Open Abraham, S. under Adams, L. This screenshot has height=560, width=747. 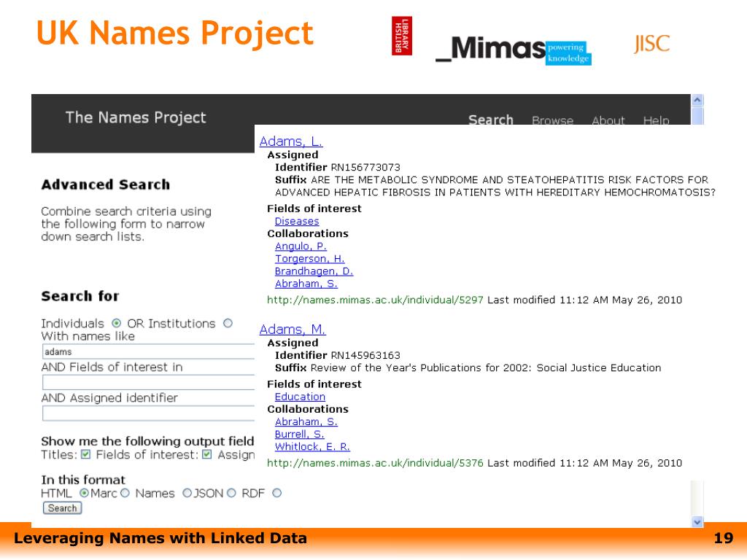pyautogui.click(x=306, y=284)
